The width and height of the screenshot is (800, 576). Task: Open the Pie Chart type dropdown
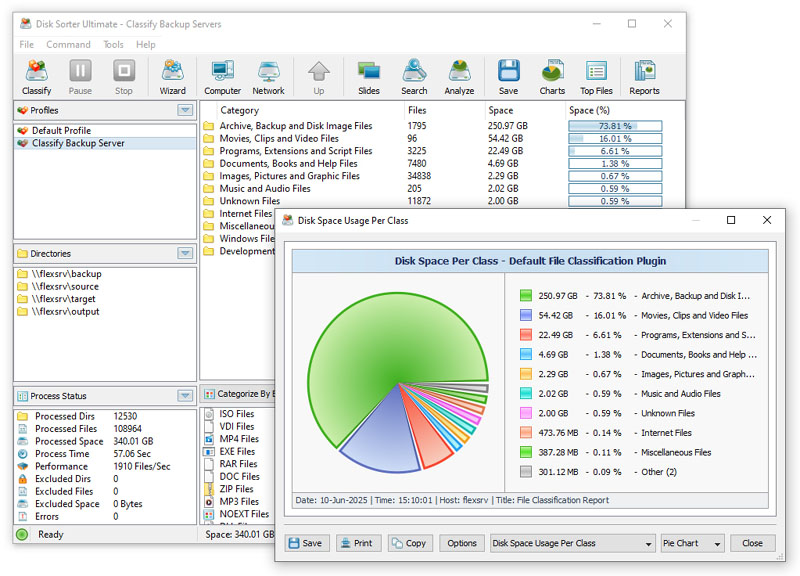click(692, 543)
